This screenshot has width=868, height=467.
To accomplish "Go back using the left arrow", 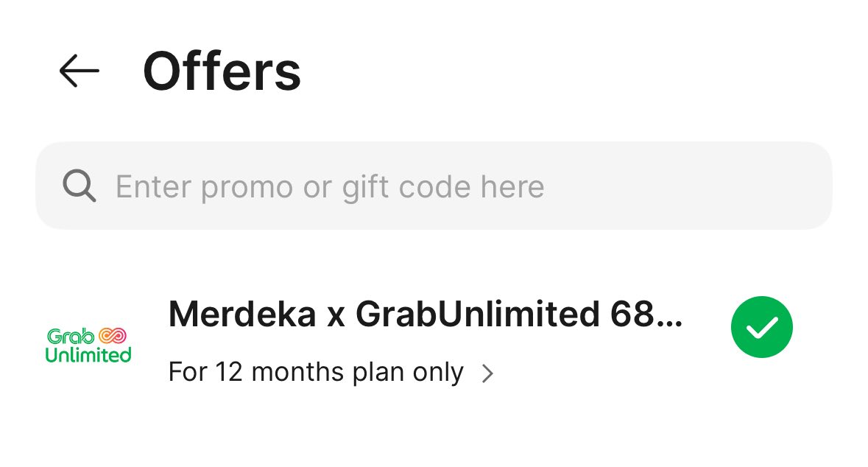I will click(x=79, y=71).
